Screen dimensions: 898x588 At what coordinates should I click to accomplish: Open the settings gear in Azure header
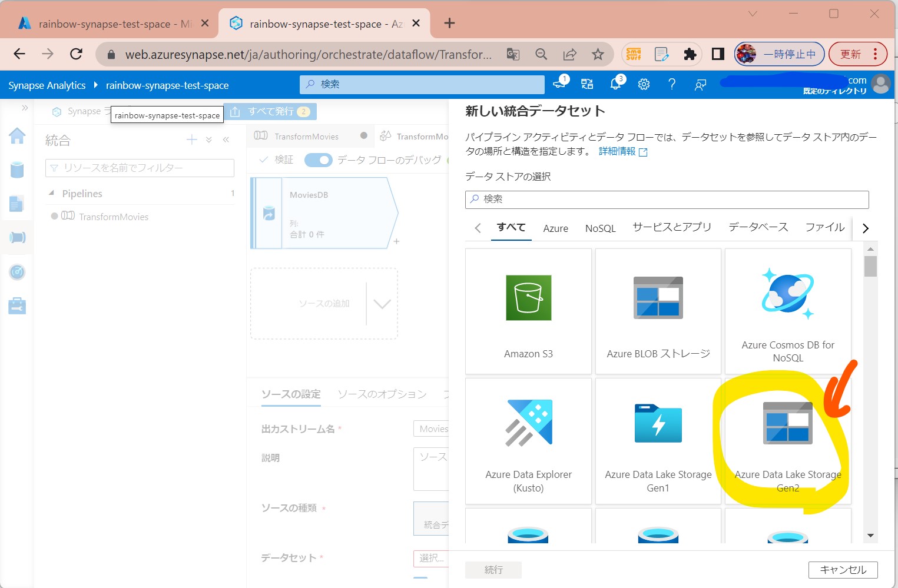(644, 84)
